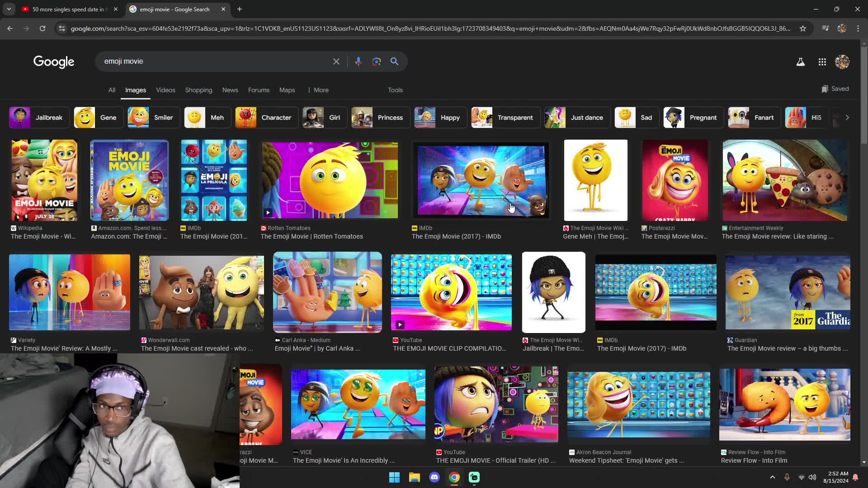Open a new browser tab
Viewport: 868px width, 488px height.
240,9
